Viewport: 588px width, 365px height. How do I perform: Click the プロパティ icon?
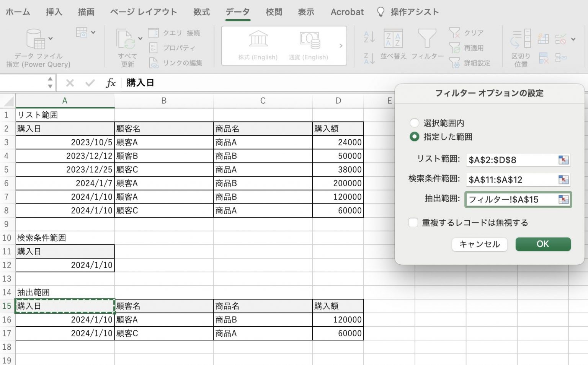[x=153, y=48]
